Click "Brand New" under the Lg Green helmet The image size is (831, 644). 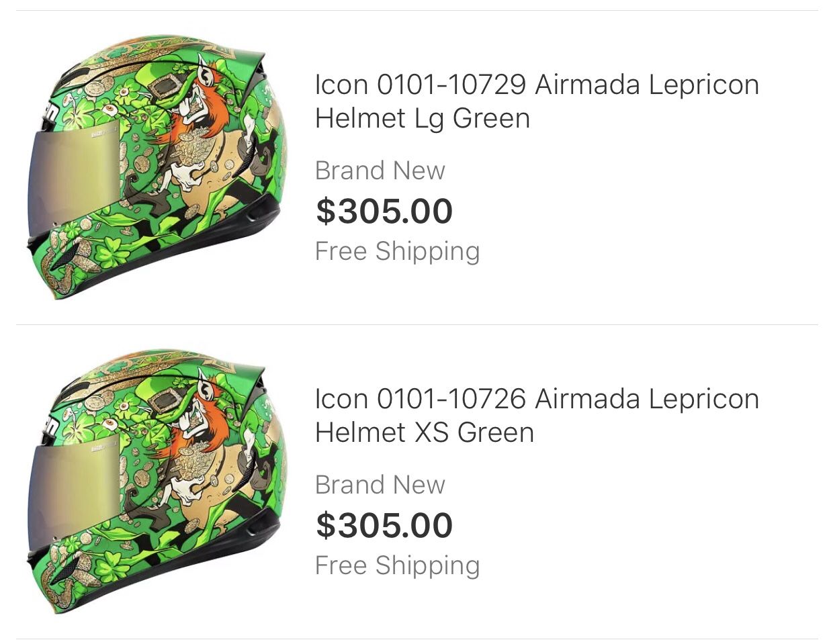pos(380,171)
